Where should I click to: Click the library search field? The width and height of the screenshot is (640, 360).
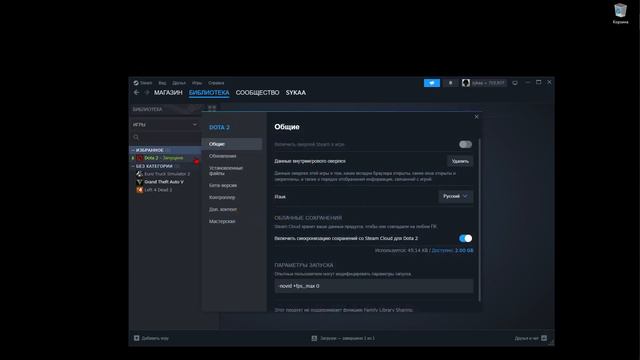click(x=165, y=137)
